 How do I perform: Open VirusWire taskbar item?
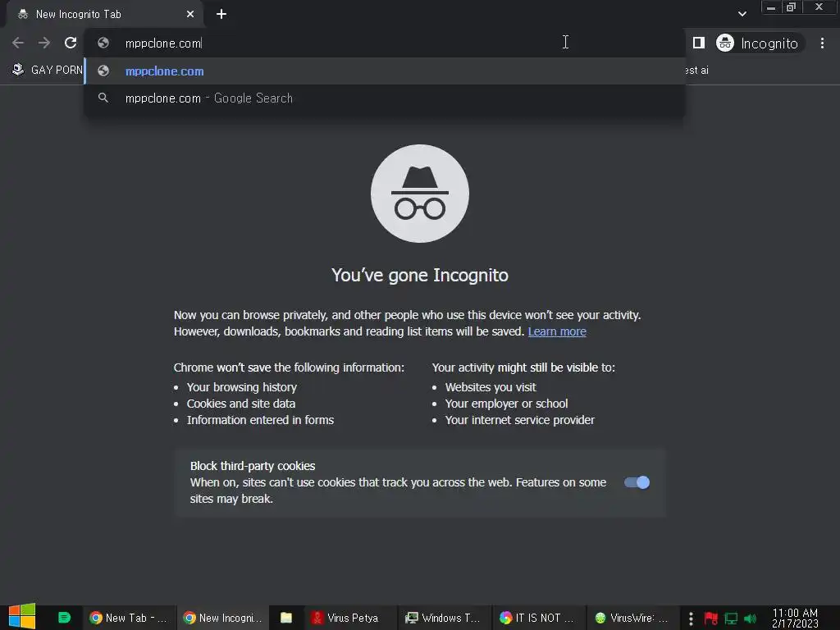click(x=632, y=618)
